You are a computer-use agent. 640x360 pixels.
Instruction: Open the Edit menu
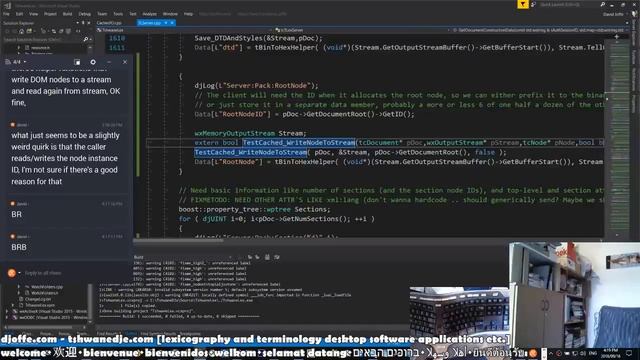[19, 14]
